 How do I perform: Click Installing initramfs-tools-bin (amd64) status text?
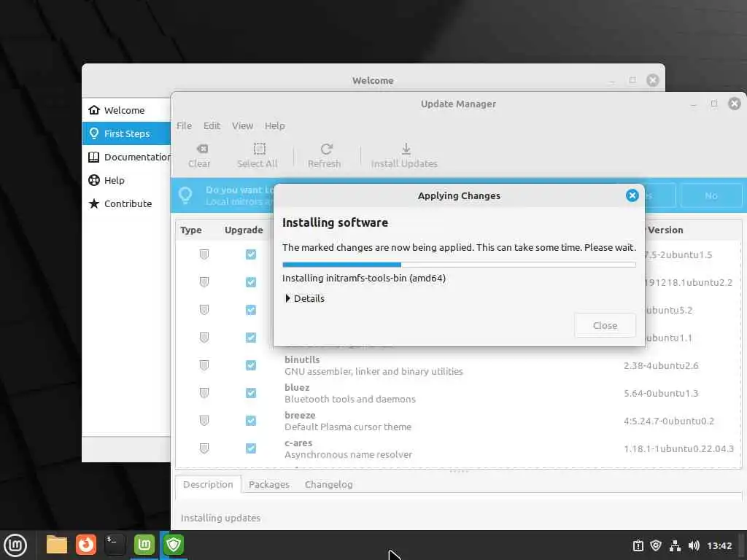coord(364,278)
